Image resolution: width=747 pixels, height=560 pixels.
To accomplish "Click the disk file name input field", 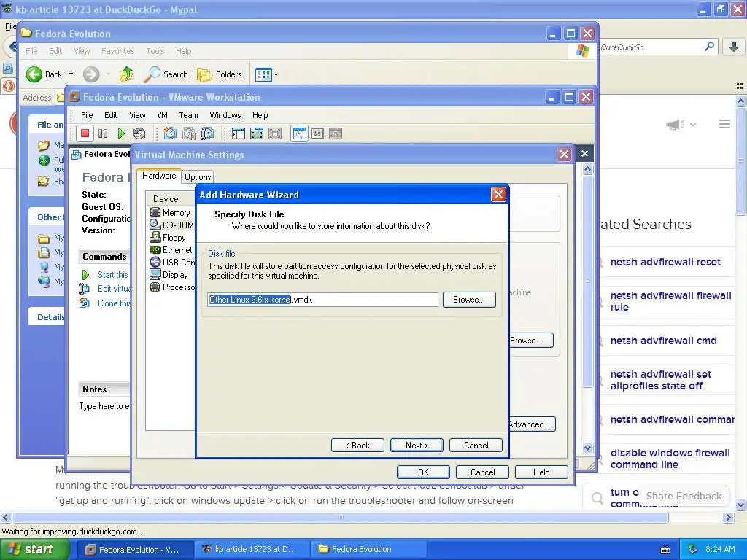I will click(x=322, y=300).
